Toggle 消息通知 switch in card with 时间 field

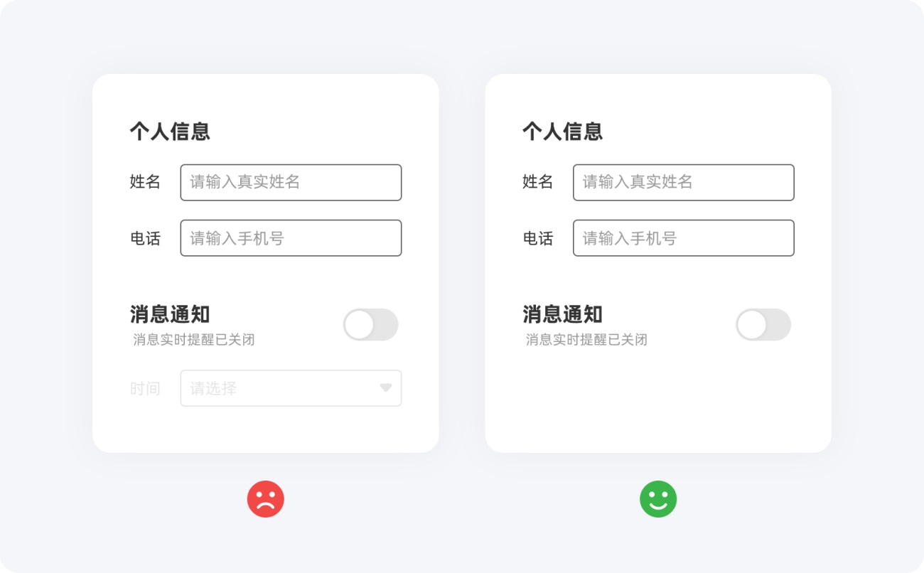(370, 325)
